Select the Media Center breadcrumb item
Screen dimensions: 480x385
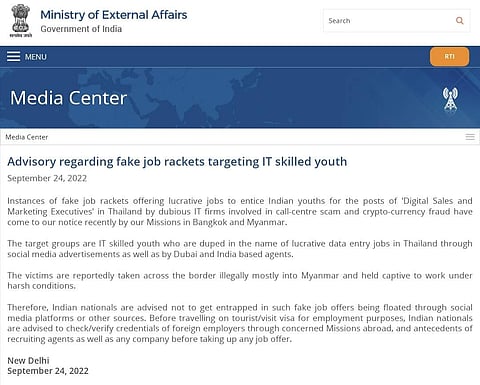(x=27, y=137)
